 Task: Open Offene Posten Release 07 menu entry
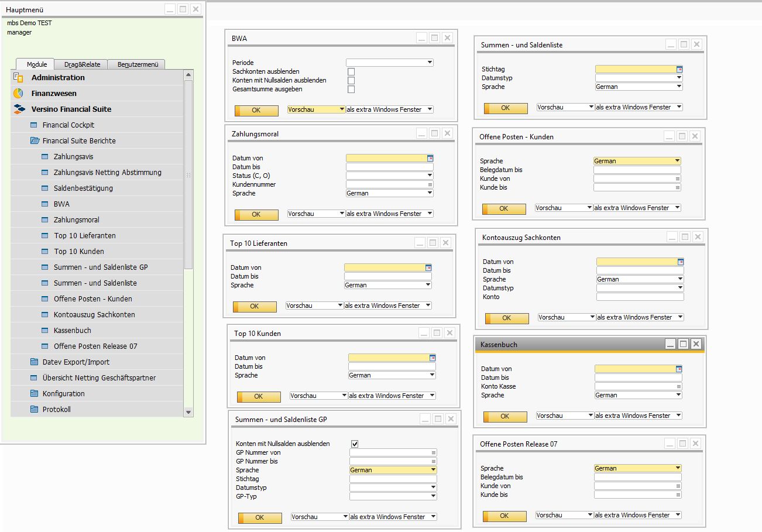(95, 346)
